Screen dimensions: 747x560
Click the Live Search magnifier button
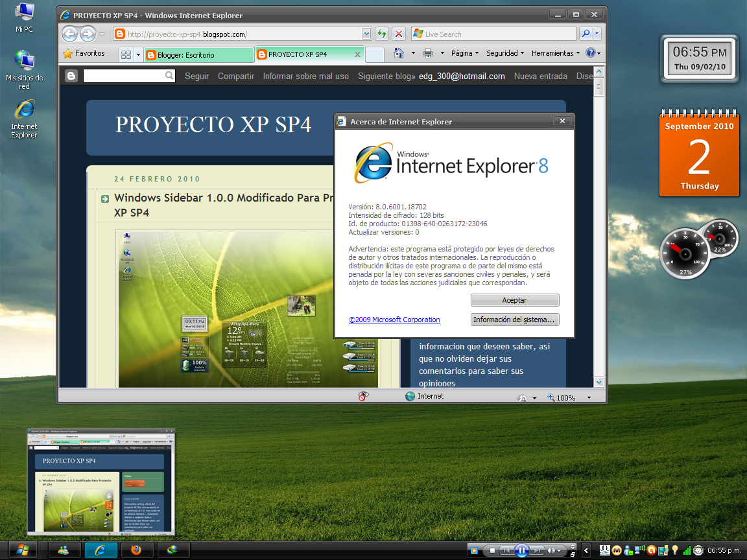pos(585,34)
